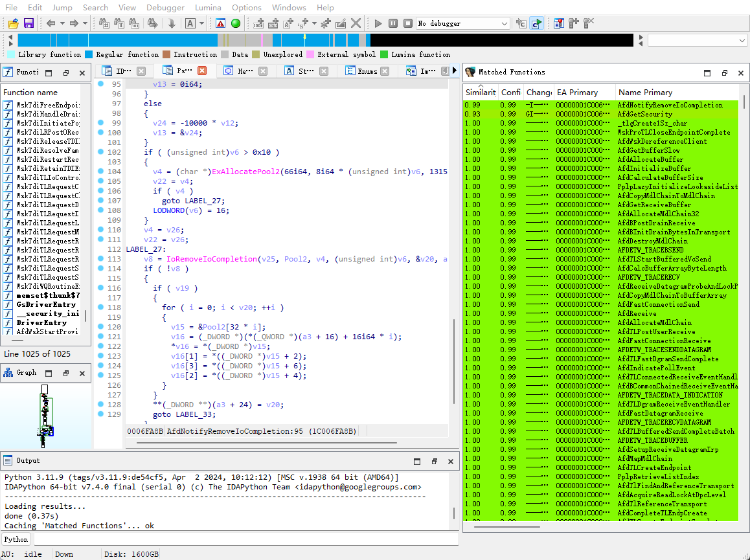Open the Lumina menu
The width and height of the screenshot is (750, 560).
coord(208,8)
